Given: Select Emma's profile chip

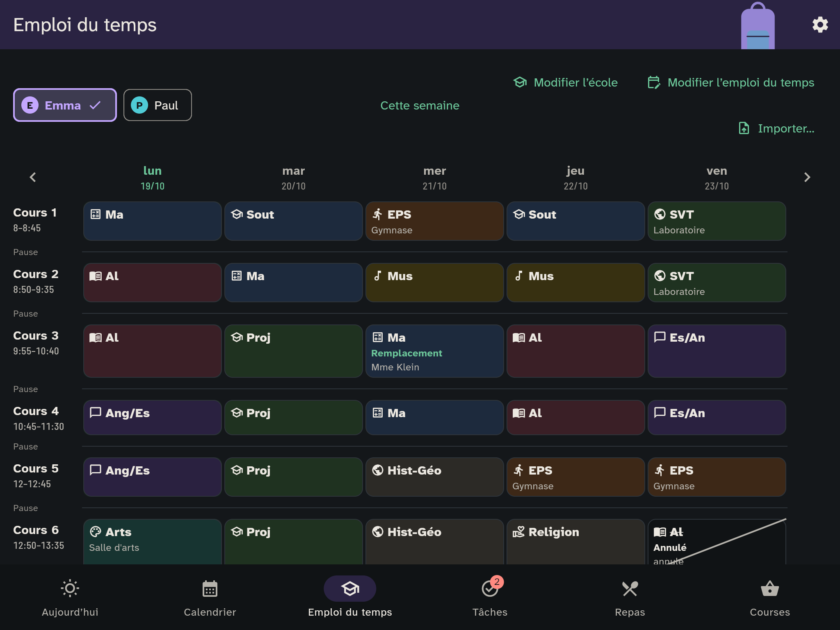Looking at the screenshot, I should coord(65,105).
